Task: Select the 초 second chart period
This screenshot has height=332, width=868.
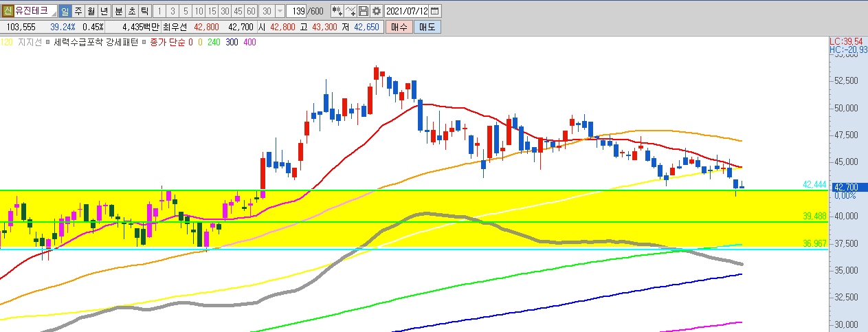Action: 131,11
